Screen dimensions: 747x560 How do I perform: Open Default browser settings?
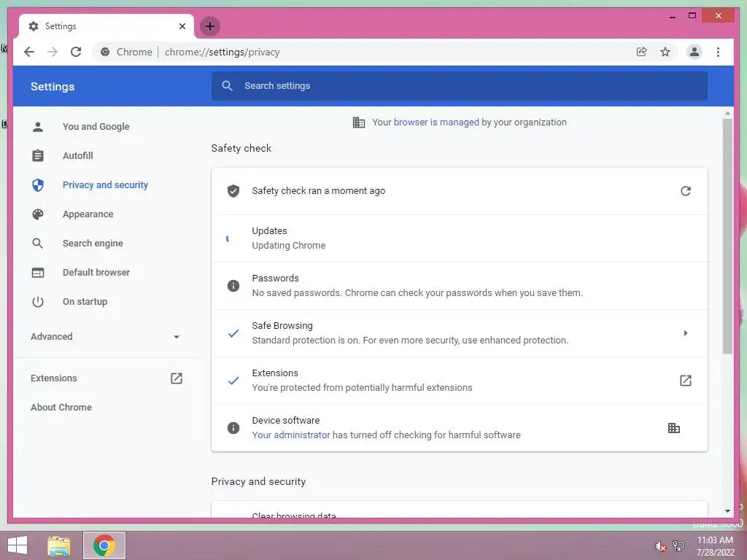96,273
